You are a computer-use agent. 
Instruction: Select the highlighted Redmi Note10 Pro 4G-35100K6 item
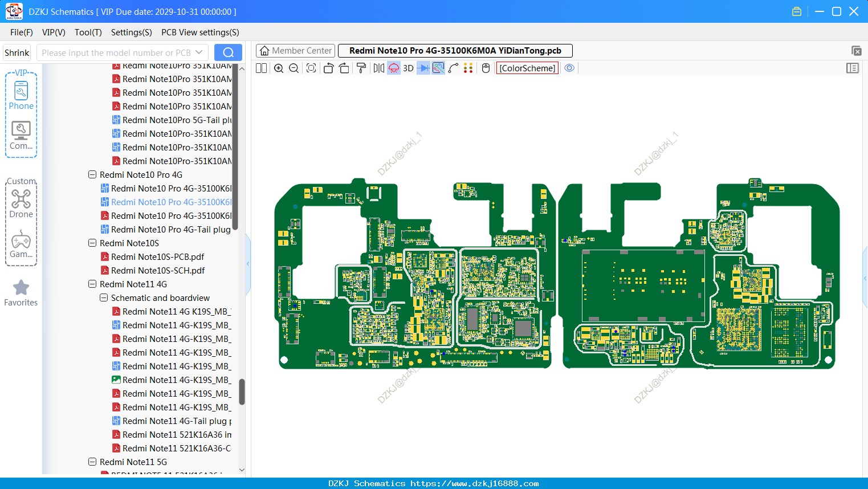(x=166, y=202)
